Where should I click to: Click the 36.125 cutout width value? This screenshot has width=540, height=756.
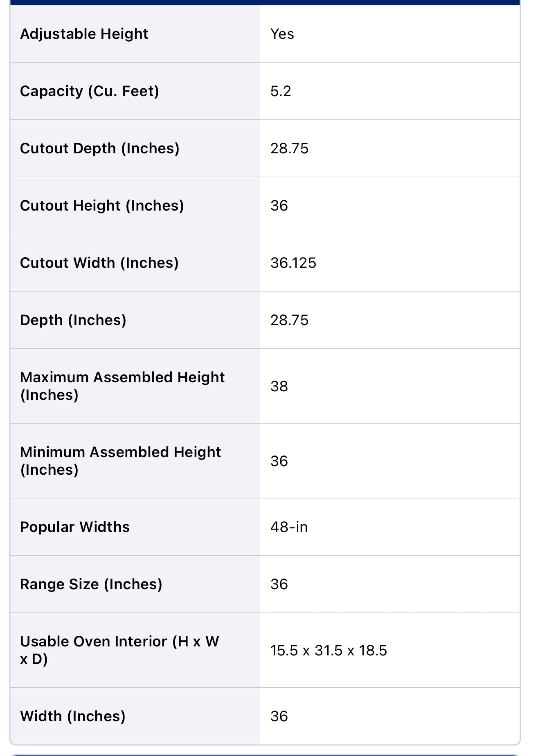(x=293, y=263)
